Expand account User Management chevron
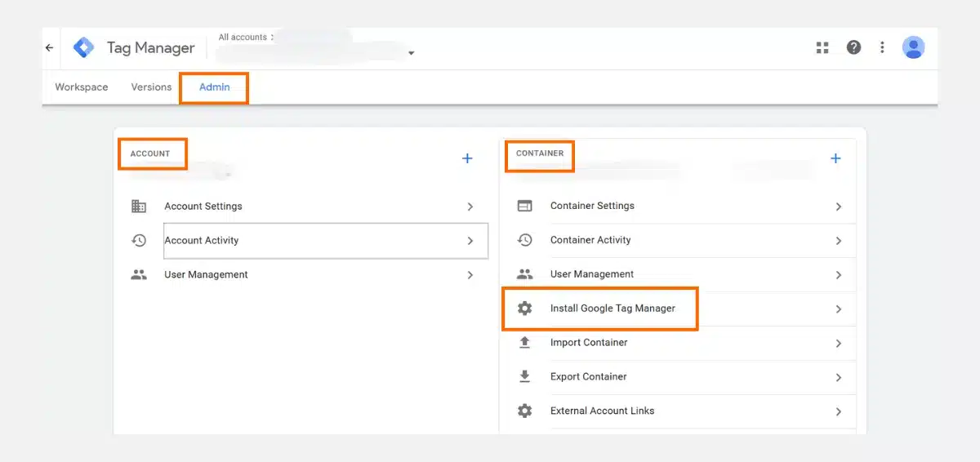The image size is (980, 462). tap(470, 275)
